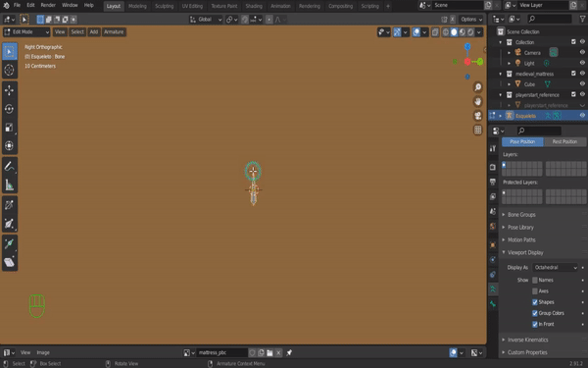The width and height of the screenshot is (588, 368).
Task: Hide the Camera object in outliner
Action: click(582, 52)
